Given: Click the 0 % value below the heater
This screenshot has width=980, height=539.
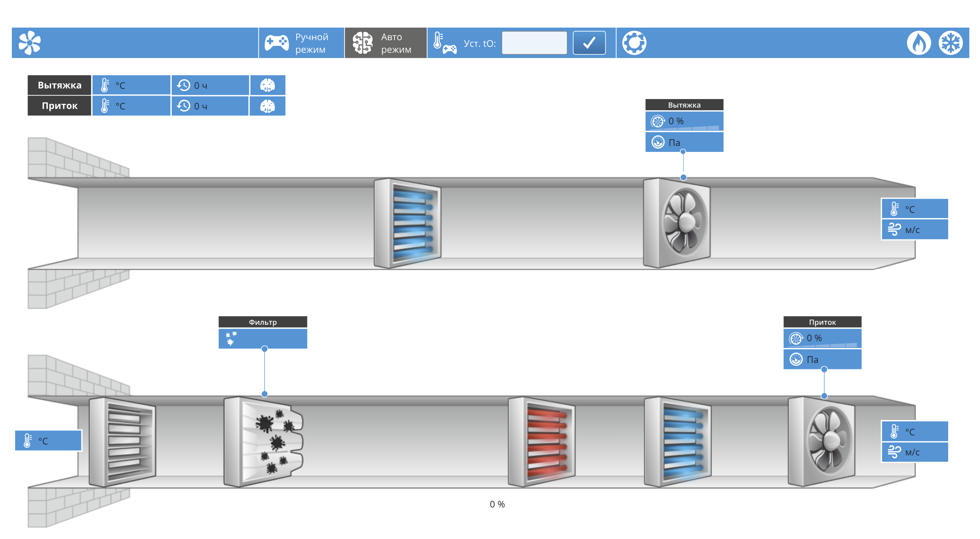Looking at the screenshot, I should 497,504.
